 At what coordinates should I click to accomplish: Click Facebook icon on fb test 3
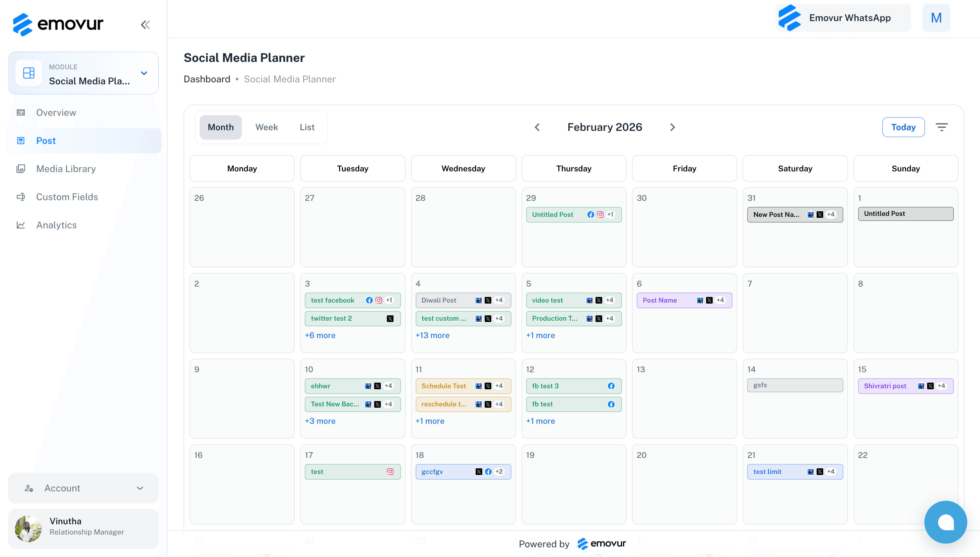[611, 386]
